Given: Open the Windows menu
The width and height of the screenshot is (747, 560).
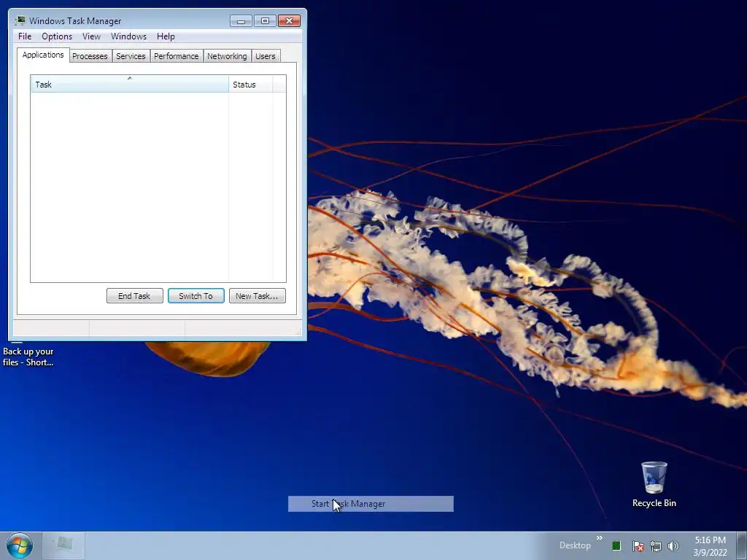Looking at the screenshot, I should (x=128, y=36).
